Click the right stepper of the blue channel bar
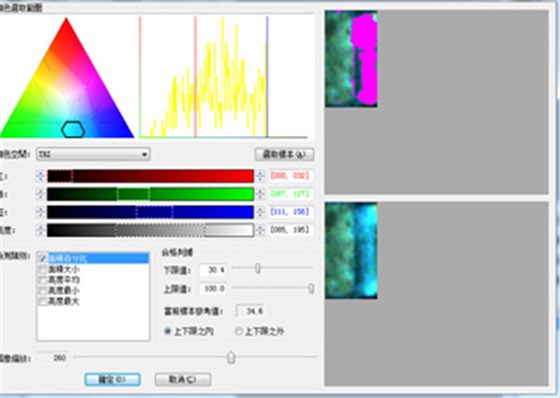560x398 pixels. [x=260, y=212]
